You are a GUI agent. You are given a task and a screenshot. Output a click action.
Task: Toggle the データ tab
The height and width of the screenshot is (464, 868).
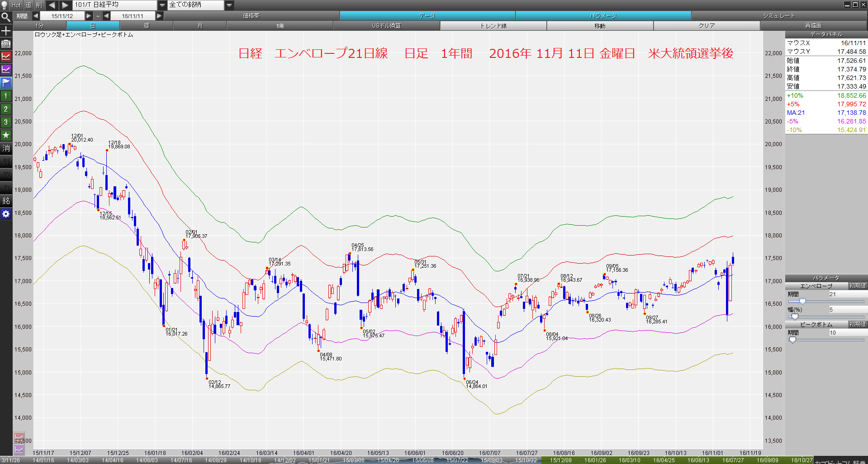[427, 16]
